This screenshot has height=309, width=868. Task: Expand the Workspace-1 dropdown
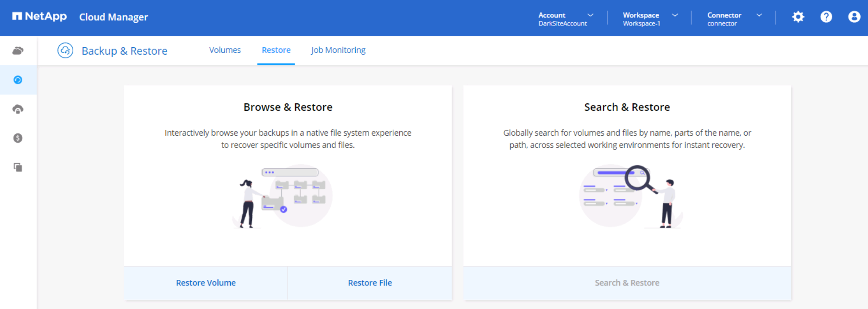(x=650, y=19)
